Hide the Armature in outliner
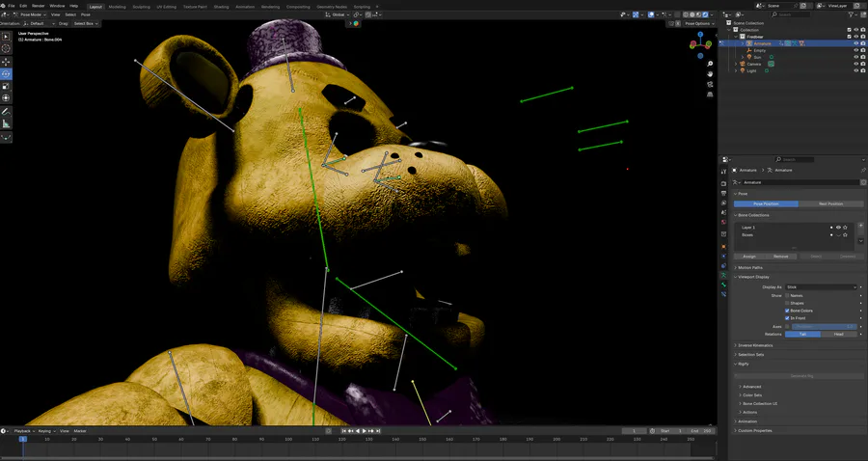Viewport: 868px width, 461px height. click(855, 43)
